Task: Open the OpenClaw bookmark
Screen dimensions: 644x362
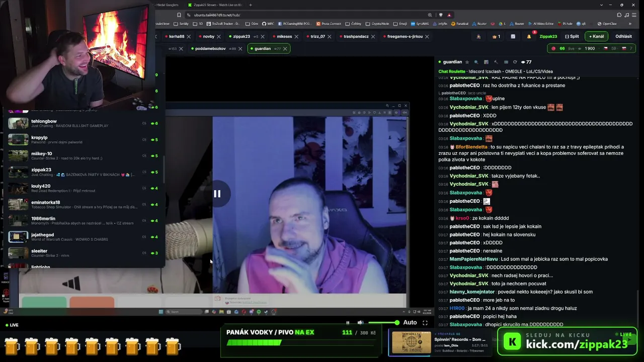Action: [x=607, y=24]
